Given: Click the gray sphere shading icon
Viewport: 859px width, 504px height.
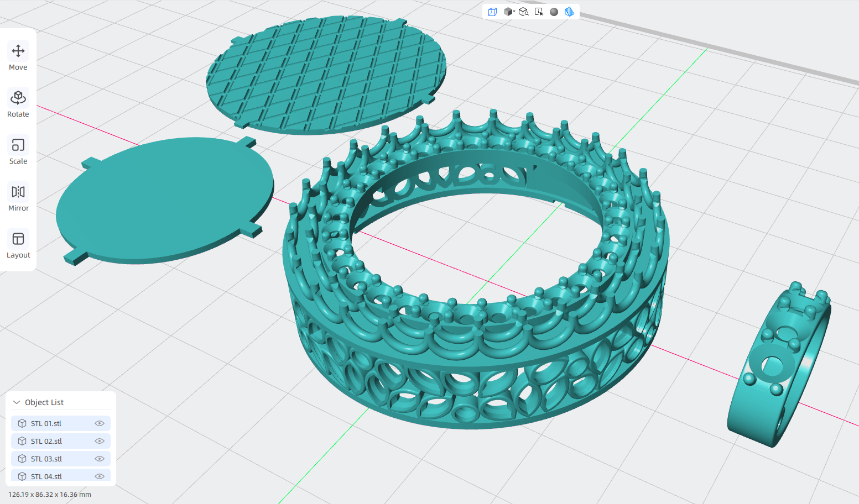Looking at the screenshot, I should pyautogui.click(x=554, y=12).
